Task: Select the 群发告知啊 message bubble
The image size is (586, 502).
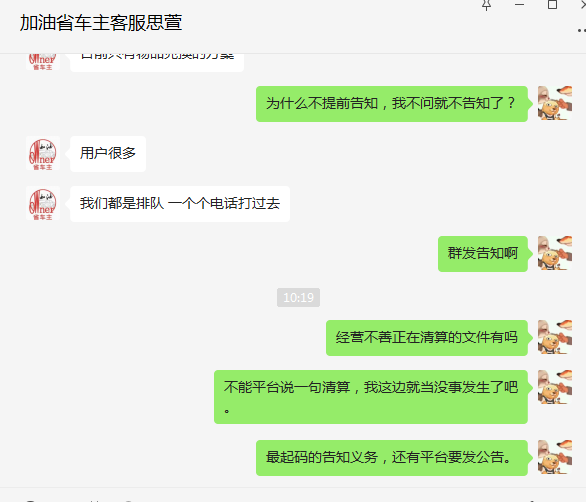Action: coord(483,254)
